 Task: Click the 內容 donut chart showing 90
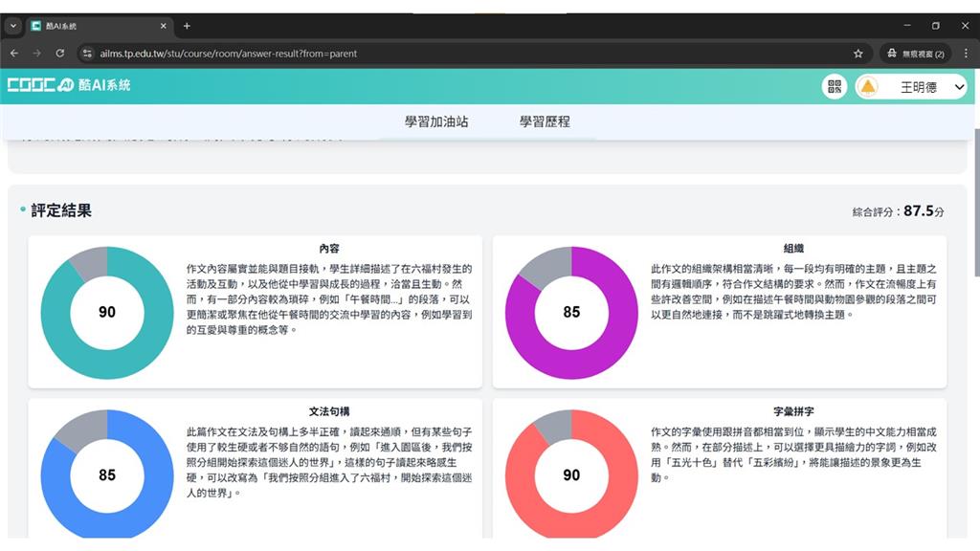point(106,312)
